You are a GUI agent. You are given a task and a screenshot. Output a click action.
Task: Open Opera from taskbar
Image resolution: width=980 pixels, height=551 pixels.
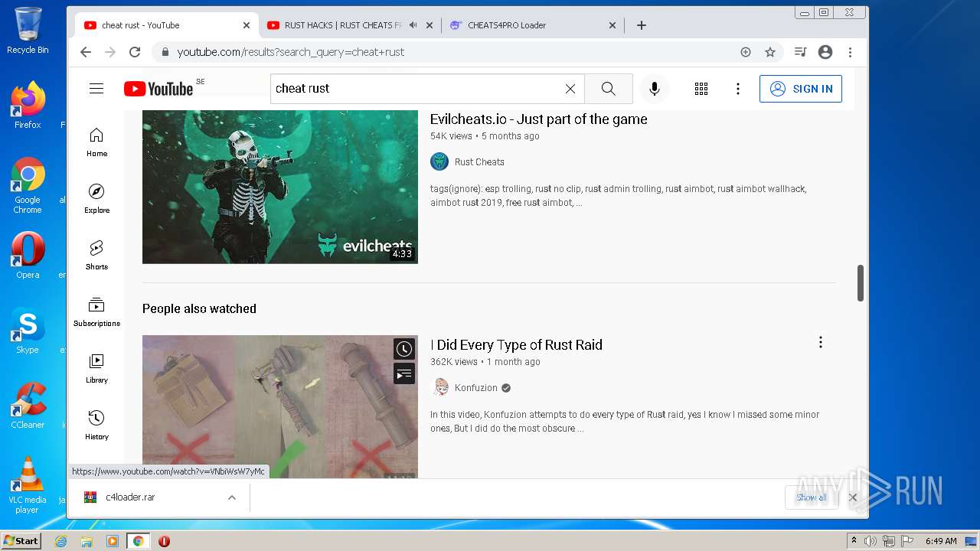[x=164, y=541]
